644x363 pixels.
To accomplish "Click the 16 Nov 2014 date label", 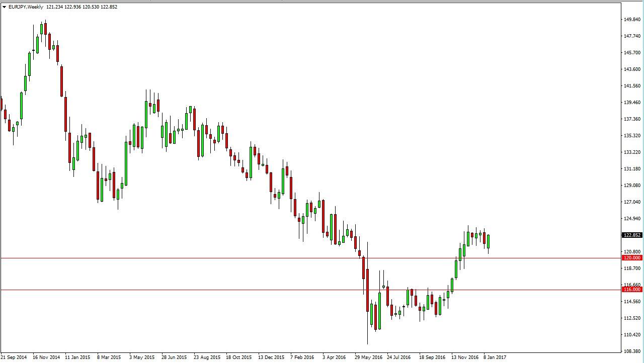I will tap(46, 357).
